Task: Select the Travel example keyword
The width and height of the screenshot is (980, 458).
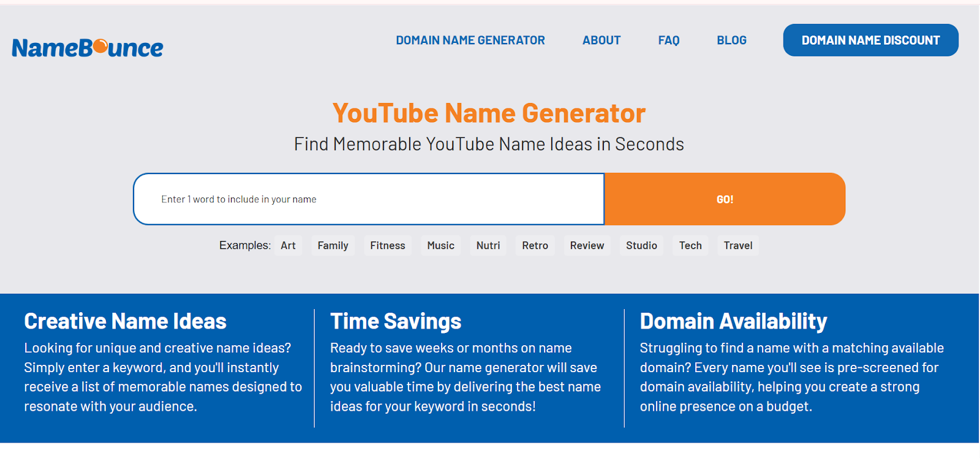Action: click(738, 245)
